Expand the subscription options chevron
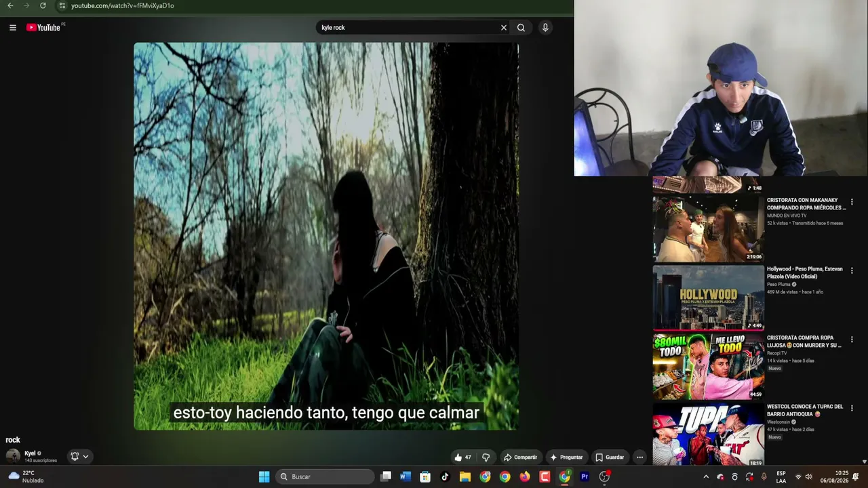 (85, 456)
